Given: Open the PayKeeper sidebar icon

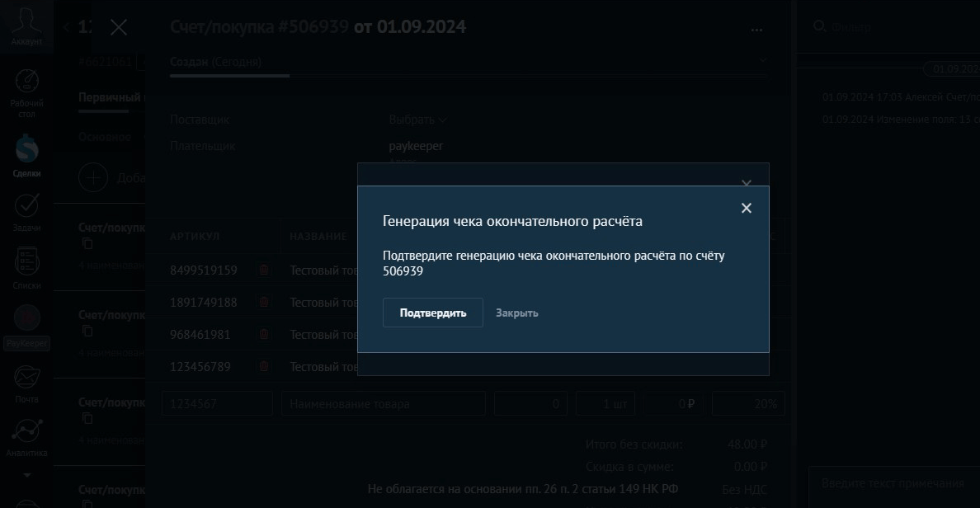Looking at the screenshot, I should coord(26,327).
